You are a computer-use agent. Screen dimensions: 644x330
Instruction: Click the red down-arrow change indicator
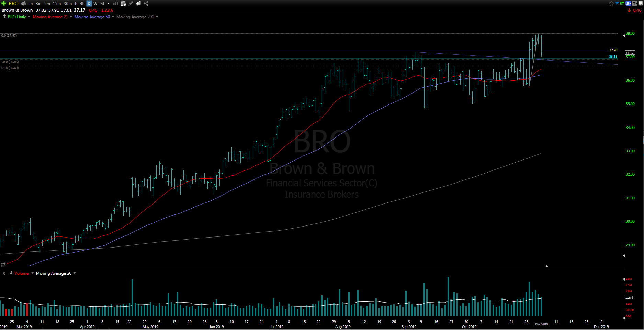(629, 10)
